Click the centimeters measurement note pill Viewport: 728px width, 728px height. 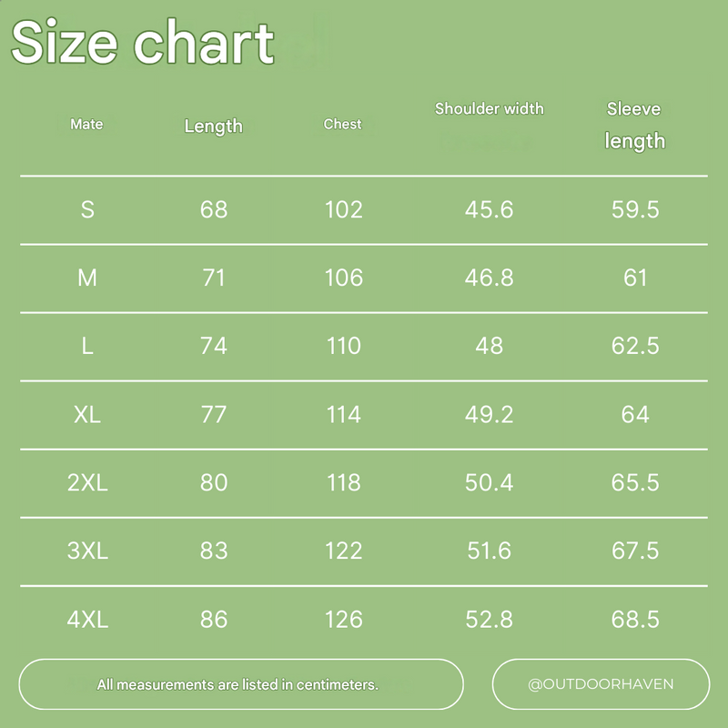coord(241,684)
